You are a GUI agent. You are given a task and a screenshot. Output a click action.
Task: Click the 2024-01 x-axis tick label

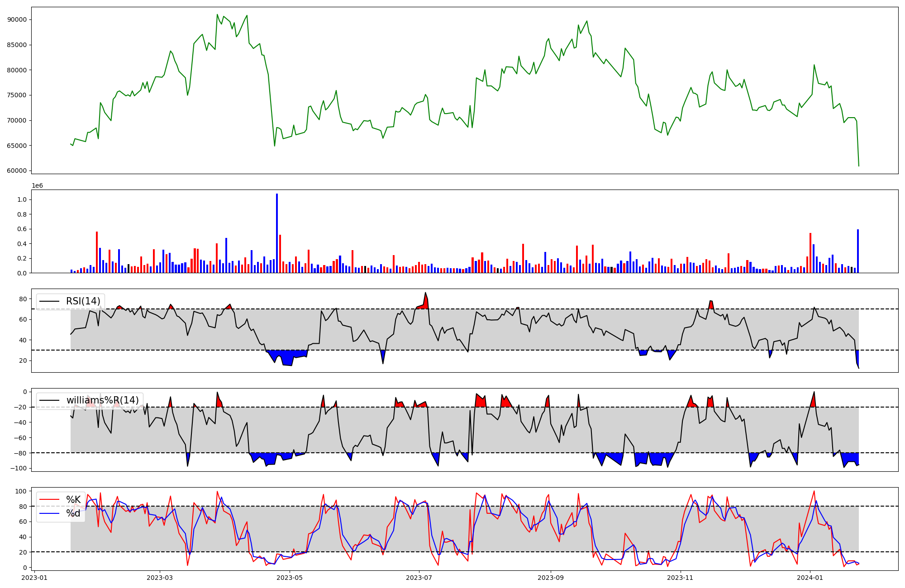coord(810,578)
